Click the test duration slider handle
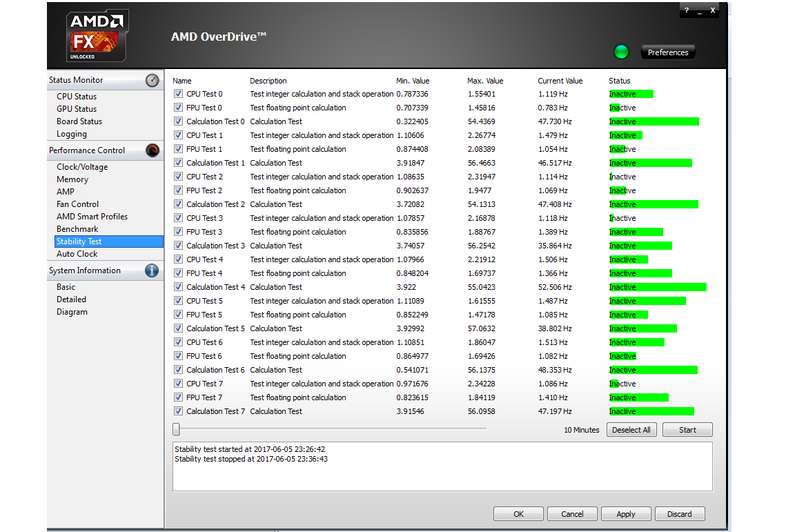This screenshot has width=795, height=532. (177, 429)
